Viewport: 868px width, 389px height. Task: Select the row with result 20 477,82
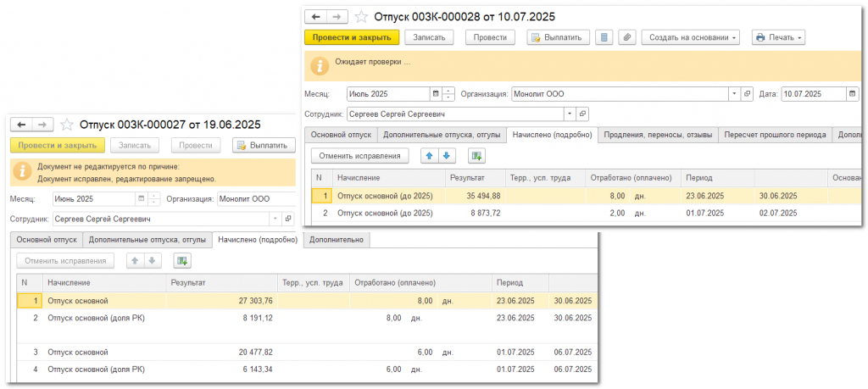[x=308, y=352]
